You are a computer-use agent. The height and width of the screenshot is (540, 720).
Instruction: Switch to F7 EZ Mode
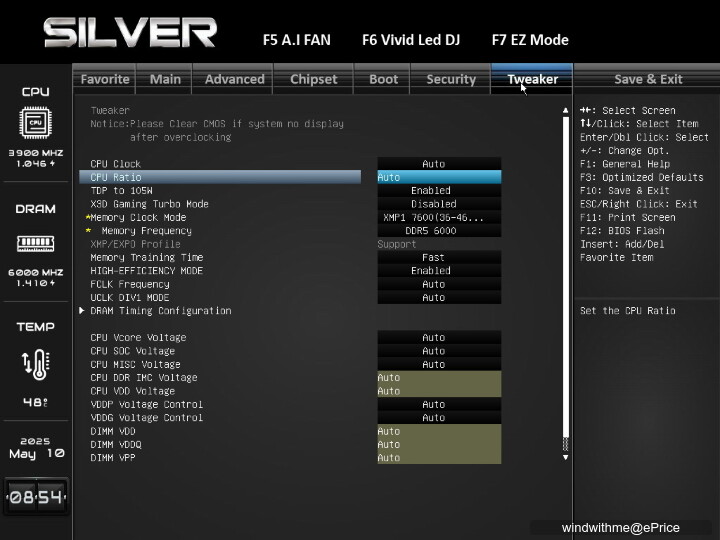point(530,40)
